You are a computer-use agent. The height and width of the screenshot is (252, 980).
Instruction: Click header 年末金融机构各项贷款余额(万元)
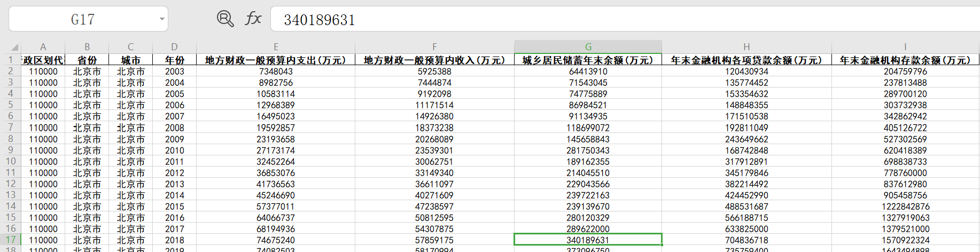pos(746,60)
